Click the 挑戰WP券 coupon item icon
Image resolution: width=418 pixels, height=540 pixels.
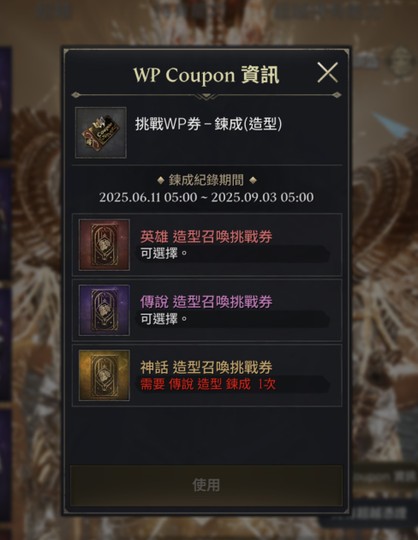click(x=101, y=133)
